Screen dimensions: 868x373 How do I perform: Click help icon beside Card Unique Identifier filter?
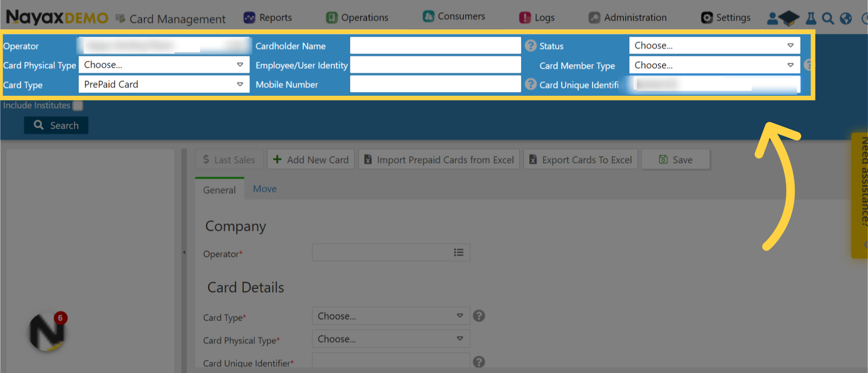point(531,84)
